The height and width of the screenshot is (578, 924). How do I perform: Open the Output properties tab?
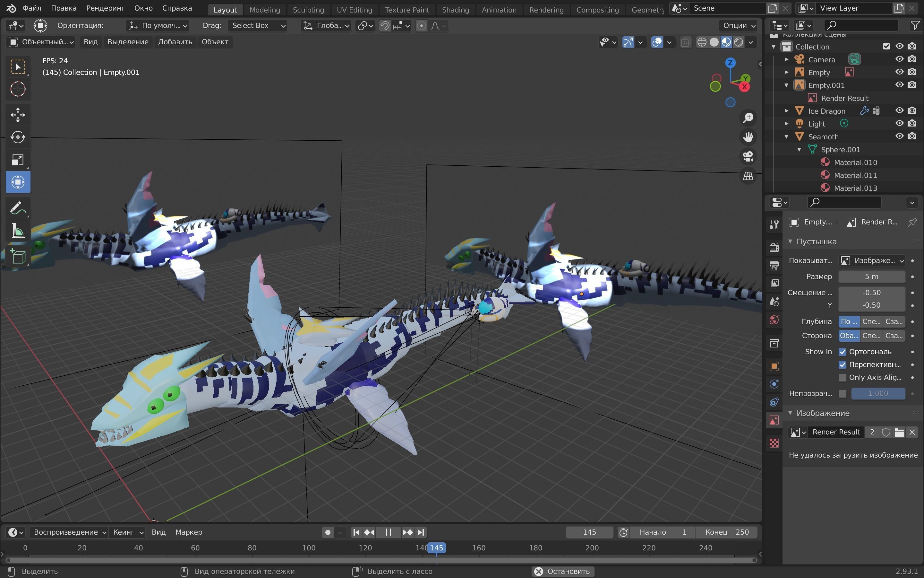click(x=774, y=265)
